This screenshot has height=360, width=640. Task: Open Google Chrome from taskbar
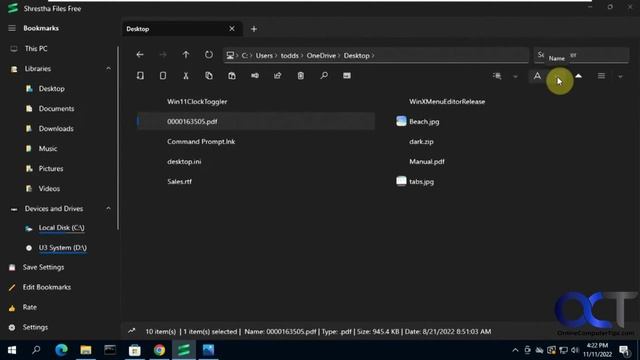159,350
